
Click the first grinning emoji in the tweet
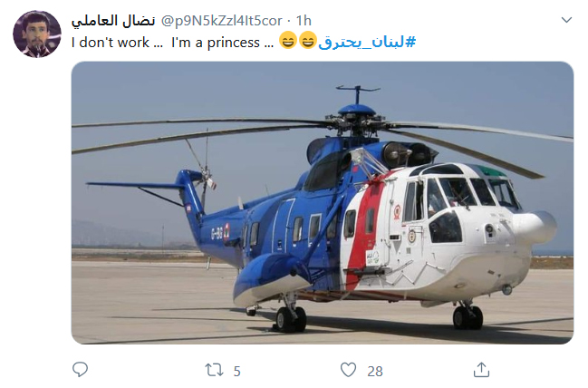[x=288, y=41]
